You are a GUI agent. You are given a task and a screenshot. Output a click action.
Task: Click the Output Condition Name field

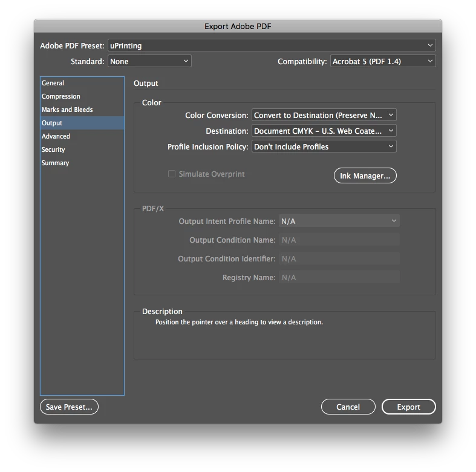339,240
